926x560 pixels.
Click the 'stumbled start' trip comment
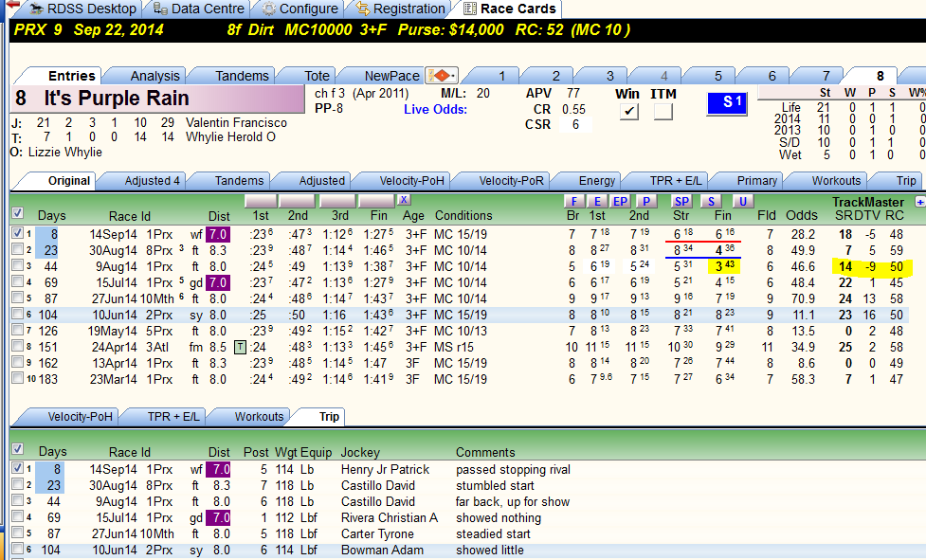(495, 486)
